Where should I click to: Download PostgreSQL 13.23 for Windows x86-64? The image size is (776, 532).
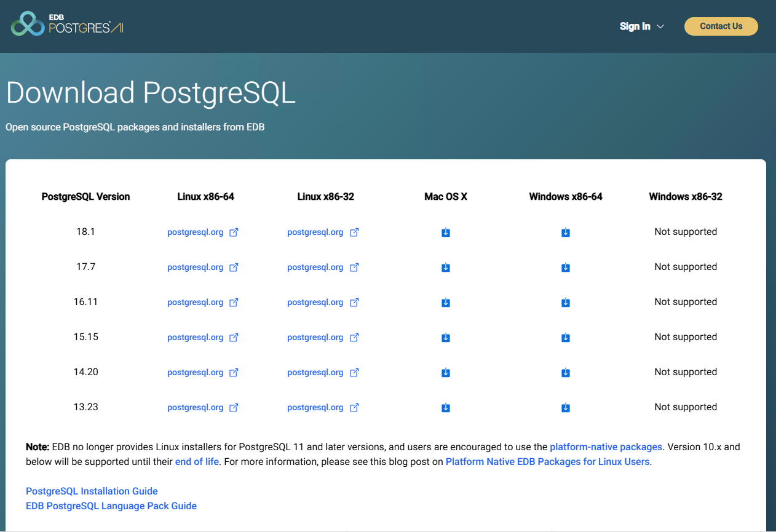coord(566,408)
